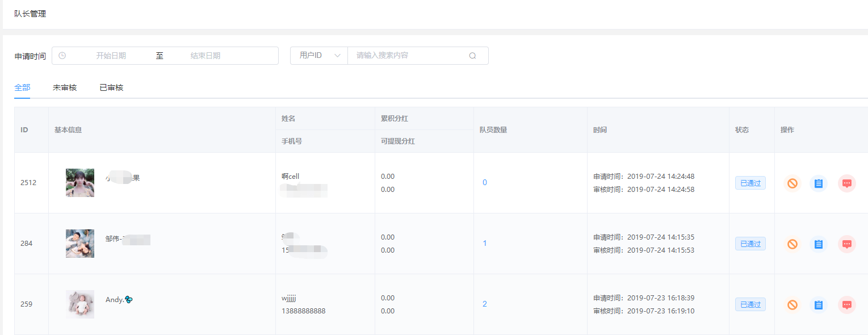
Task: Open team member count link for ID 284
Action: click(485, 244)
